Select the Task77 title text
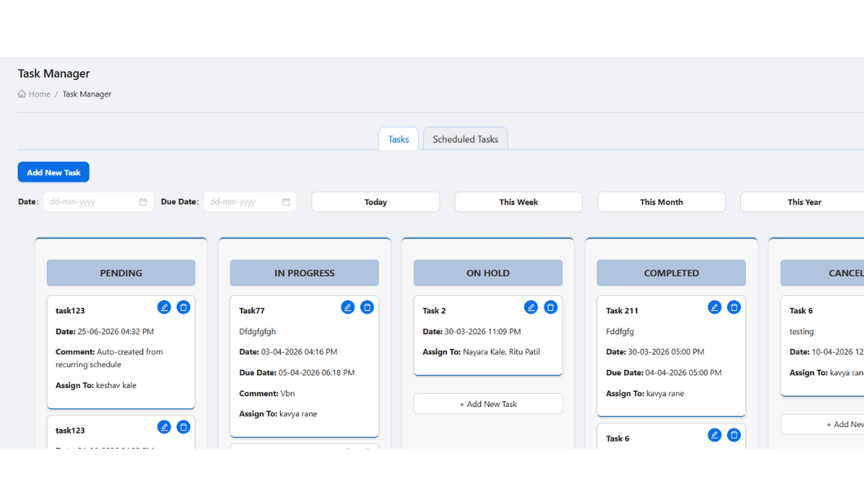The width and height of the screenshot is (864, 504). click(x=252, y=311)
